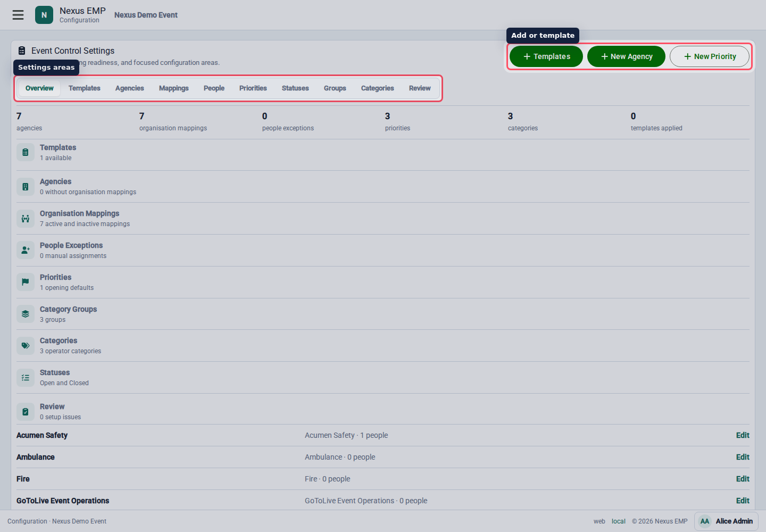Click the '© 2026 Nexus EMP' footer text
Screen dimensions: 766x532
coord(660,521)
